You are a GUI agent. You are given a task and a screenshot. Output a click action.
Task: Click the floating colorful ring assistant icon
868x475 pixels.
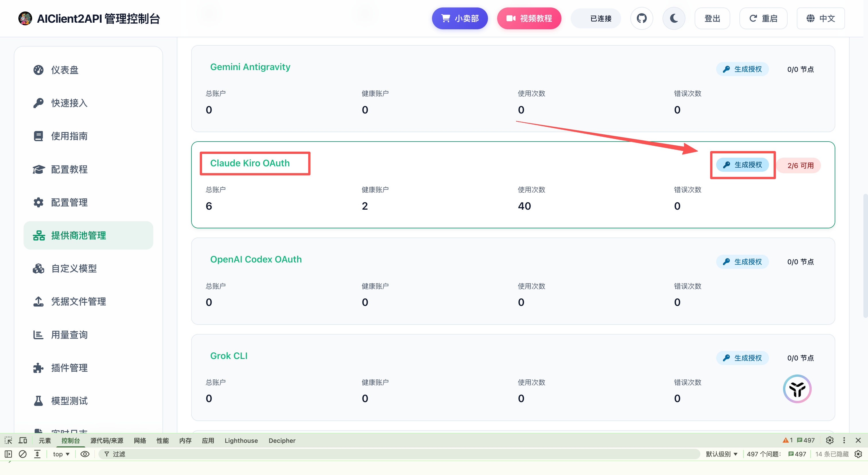click(x=797, y=389)
